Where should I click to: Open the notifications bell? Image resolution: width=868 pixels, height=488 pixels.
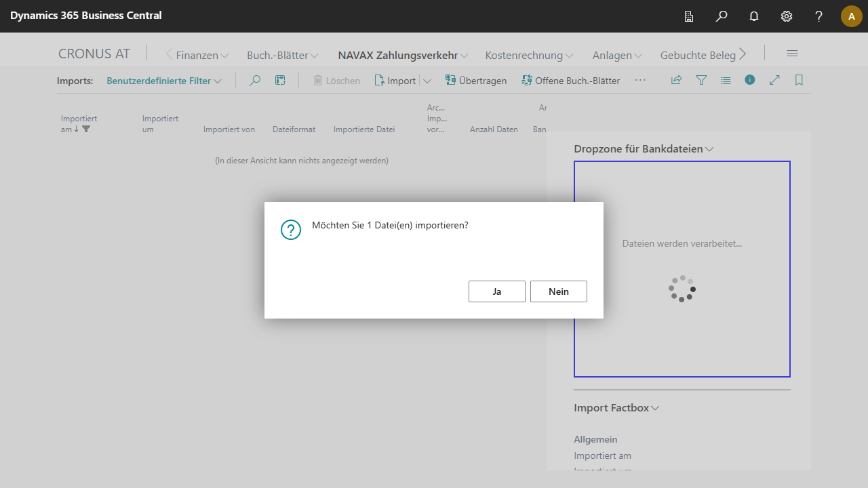coord(754,16)
